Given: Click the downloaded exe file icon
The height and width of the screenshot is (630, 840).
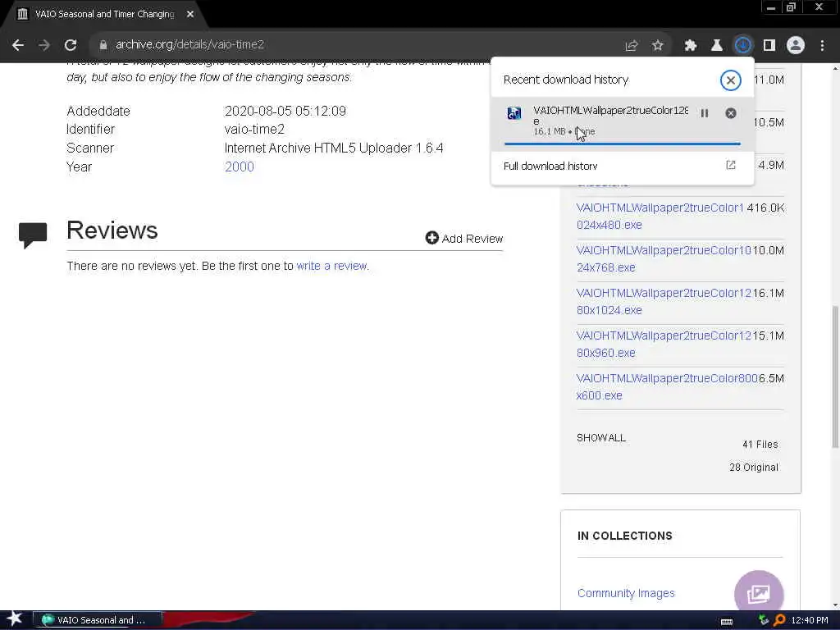Looking at the screenshot, I should click(514, 113).
